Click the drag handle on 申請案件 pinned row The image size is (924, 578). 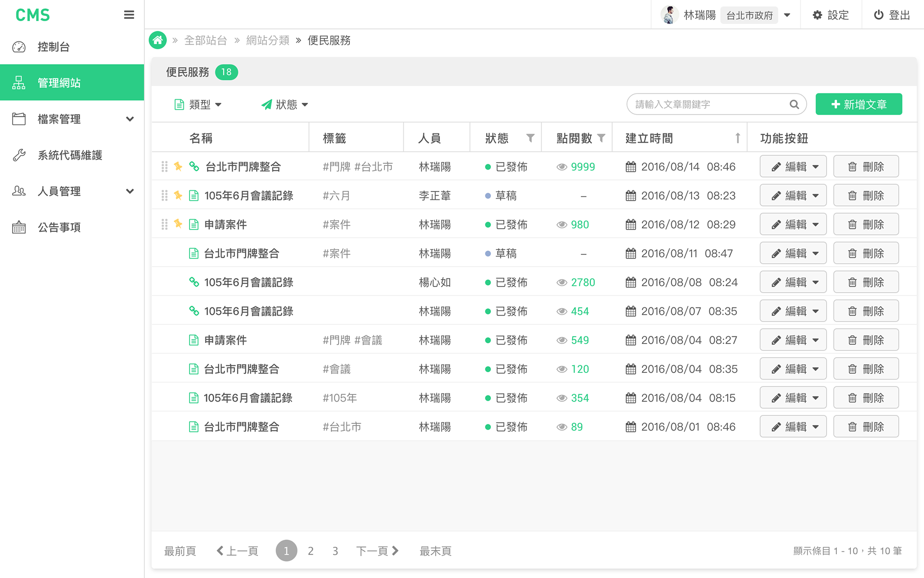(165, 224)
